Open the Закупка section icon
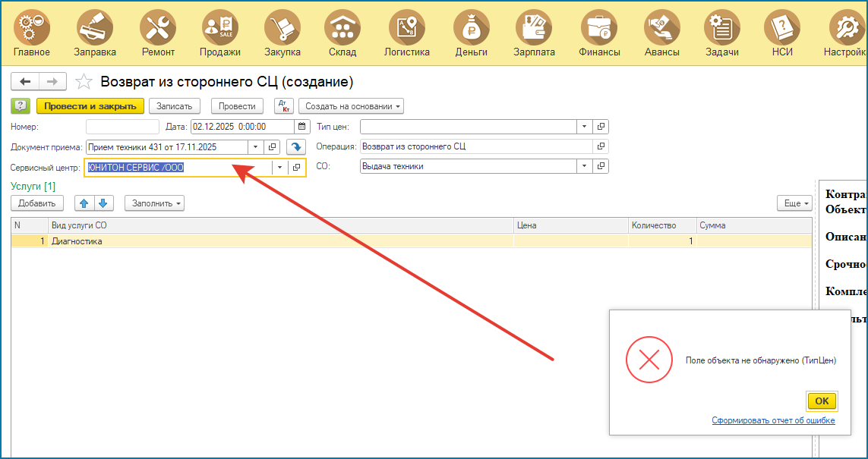Screen dimensions: 868x459 pos(282,27)
